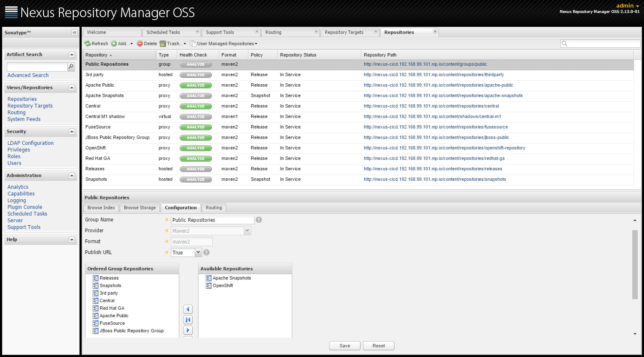
Task: Click the configuration panel vertical scrollbar
Action: click(x=635, y=265)
